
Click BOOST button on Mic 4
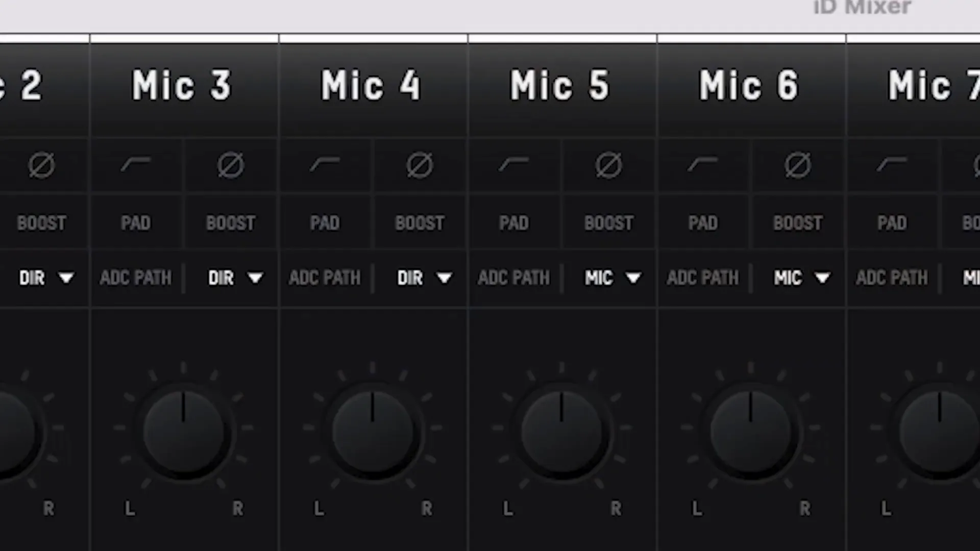pyautogui.click(x=419, y=222)
